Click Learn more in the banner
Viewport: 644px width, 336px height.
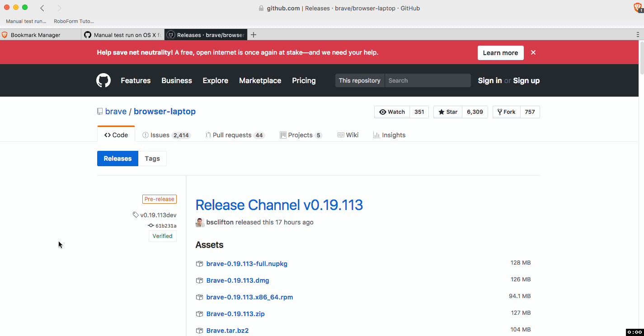(500, 53)
